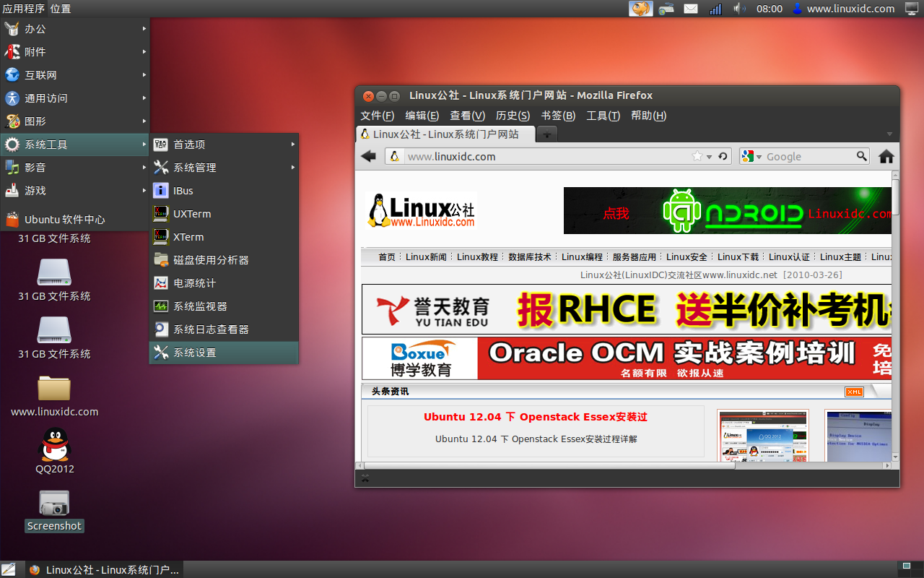Open the list all tabs arrow
The image size is (924, 578).
889,134
